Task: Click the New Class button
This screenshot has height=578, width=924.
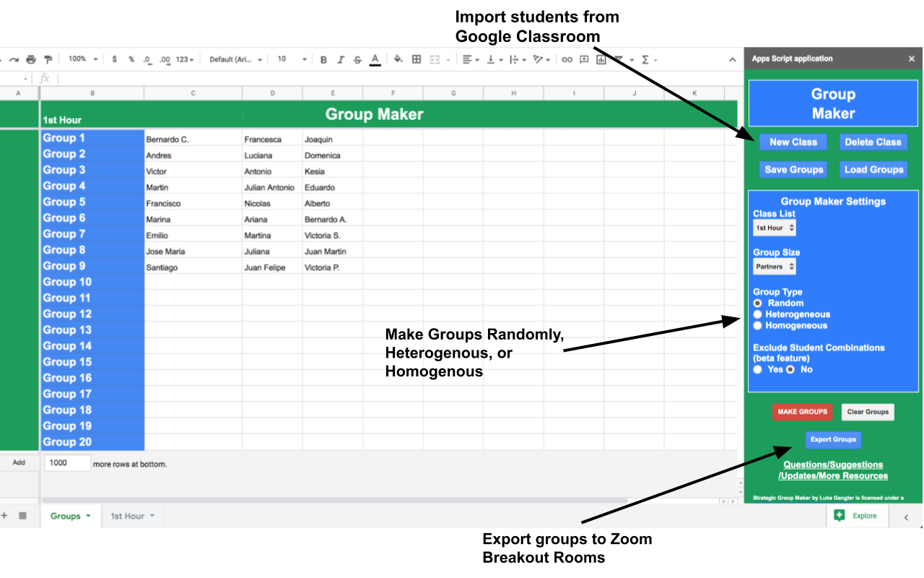Action: 793,142
